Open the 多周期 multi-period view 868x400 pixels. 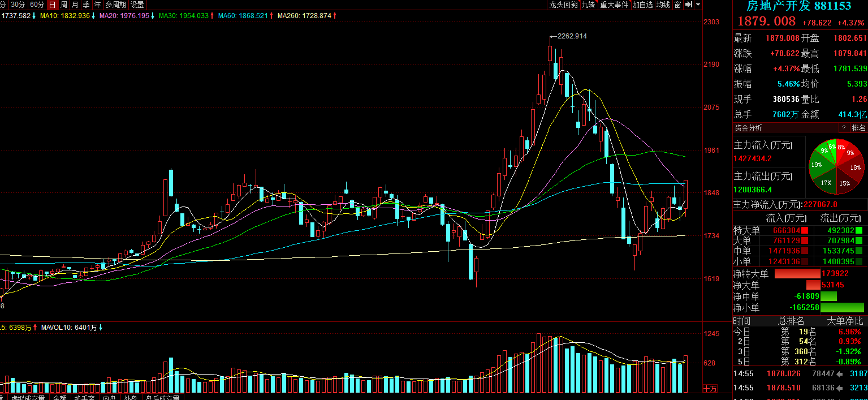pos(115,5)
